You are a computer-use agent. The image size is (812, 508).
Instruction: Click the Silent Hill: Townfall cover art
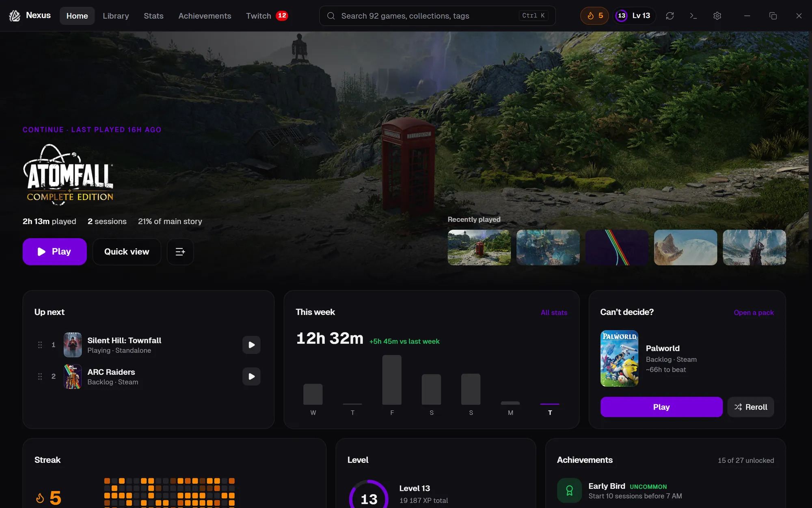(73, 345)
